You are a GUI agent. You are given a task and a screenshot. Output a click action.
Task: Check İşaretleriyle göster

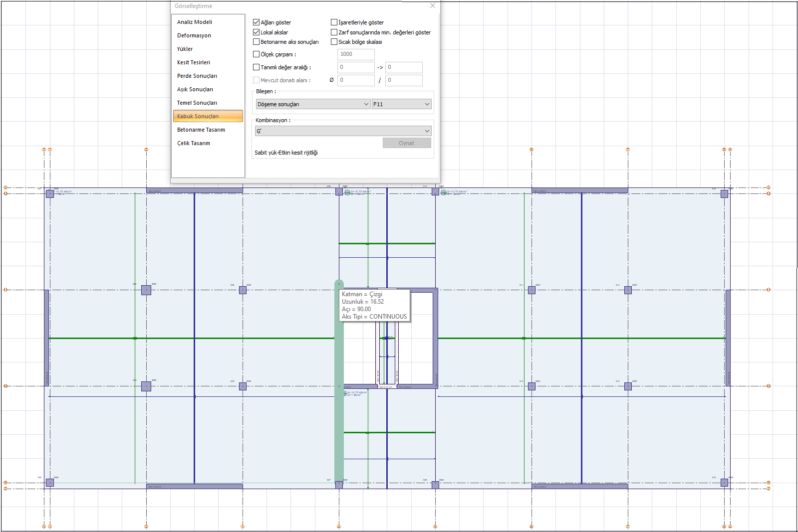coord(334,22)
